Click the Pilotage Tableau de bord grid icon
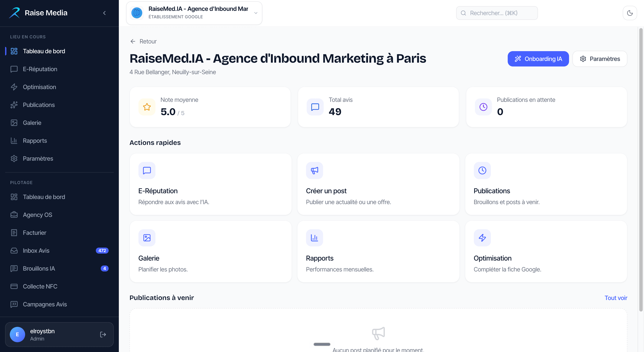The height and width of the screenshot is (352, 644). (14, 197)
